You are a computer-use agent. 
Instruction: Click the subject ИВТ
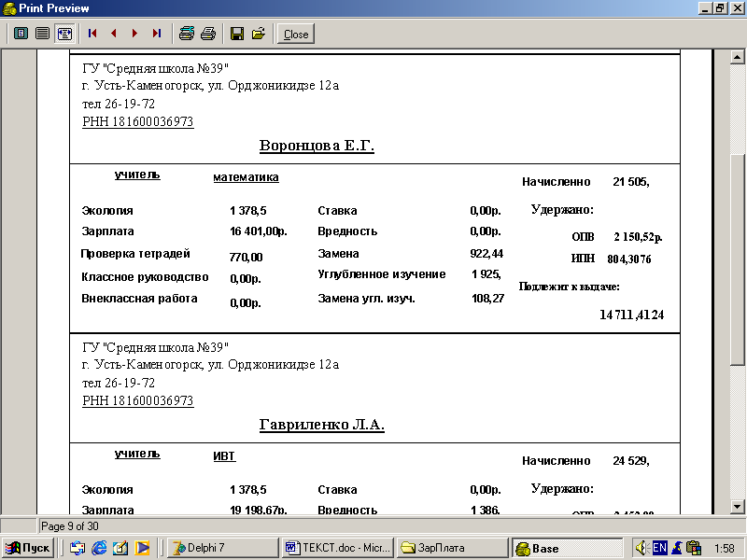[x=224, y=456]
